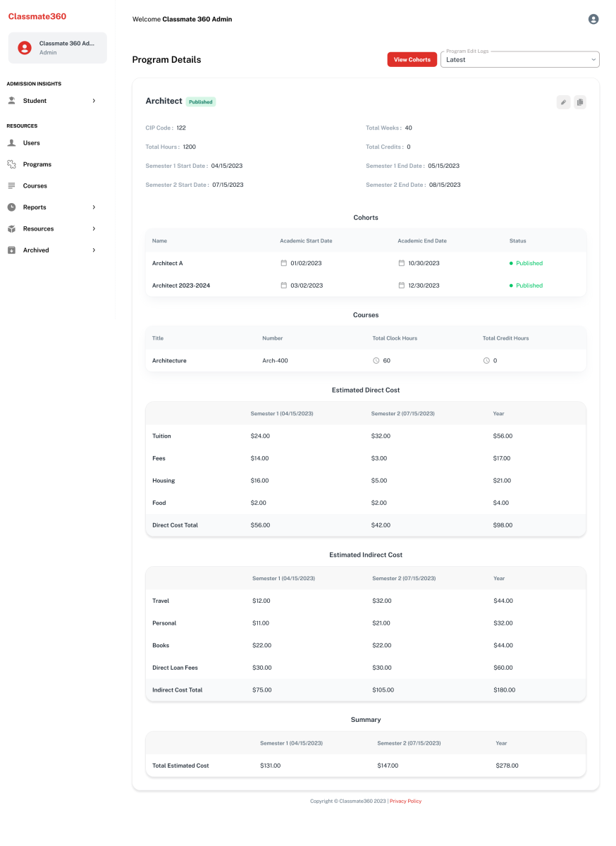The image size is (616, 846).
Task: Click the edit pencil icon for Architect program
Action: [563, 102]
